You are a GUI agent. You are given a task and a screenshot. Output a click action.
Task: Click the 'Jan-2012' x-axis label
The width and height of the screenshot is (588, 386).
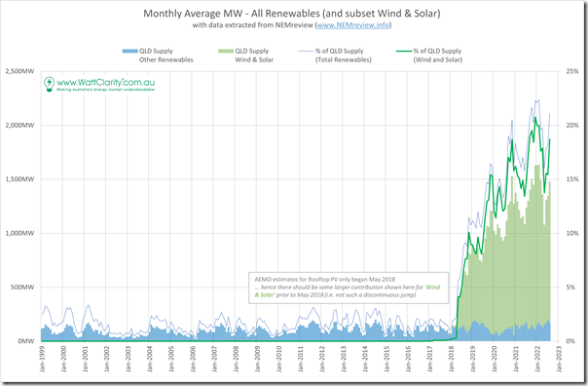[322, 359]
